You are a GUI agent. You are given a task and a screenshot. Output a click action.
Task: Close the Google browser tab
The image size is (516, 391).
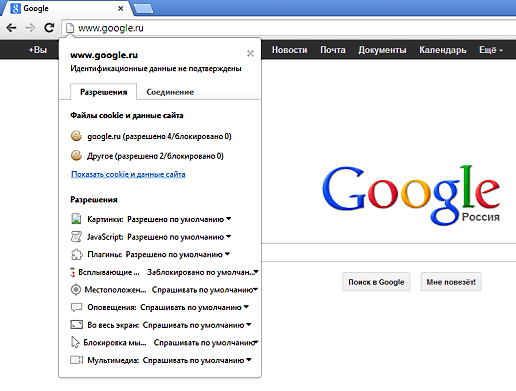tap(121, 8)
